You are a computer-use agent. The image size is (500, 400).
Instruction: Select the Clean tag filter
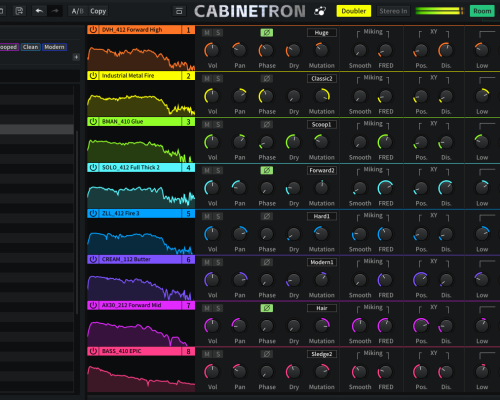pos(30,47)
